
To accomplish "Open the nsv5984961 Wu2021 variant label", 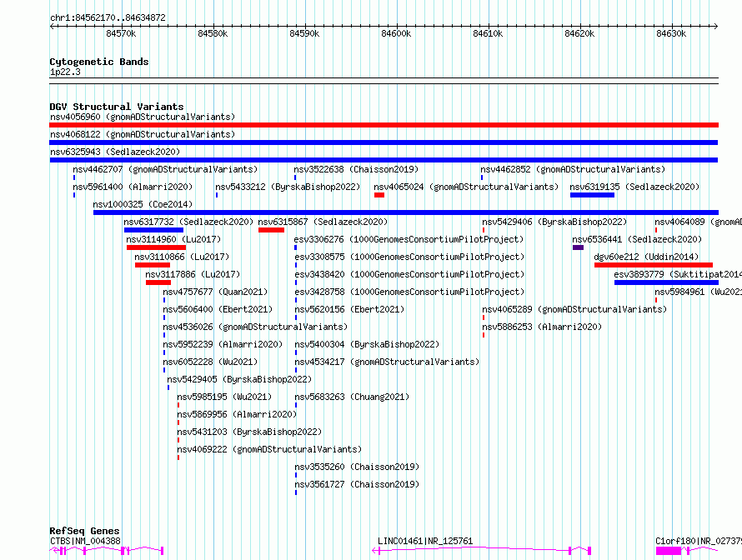I will 698,292.
